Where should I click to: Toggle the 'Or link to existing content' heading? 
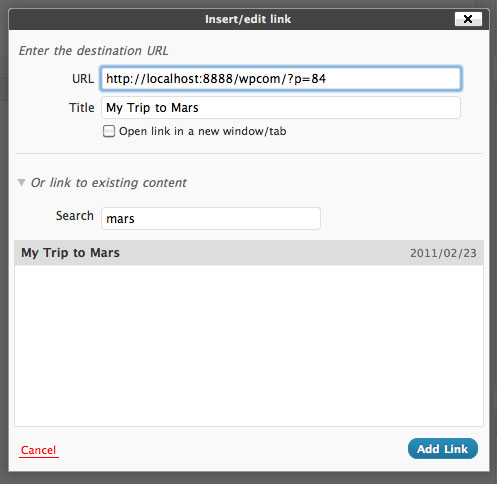coord(109,183)
